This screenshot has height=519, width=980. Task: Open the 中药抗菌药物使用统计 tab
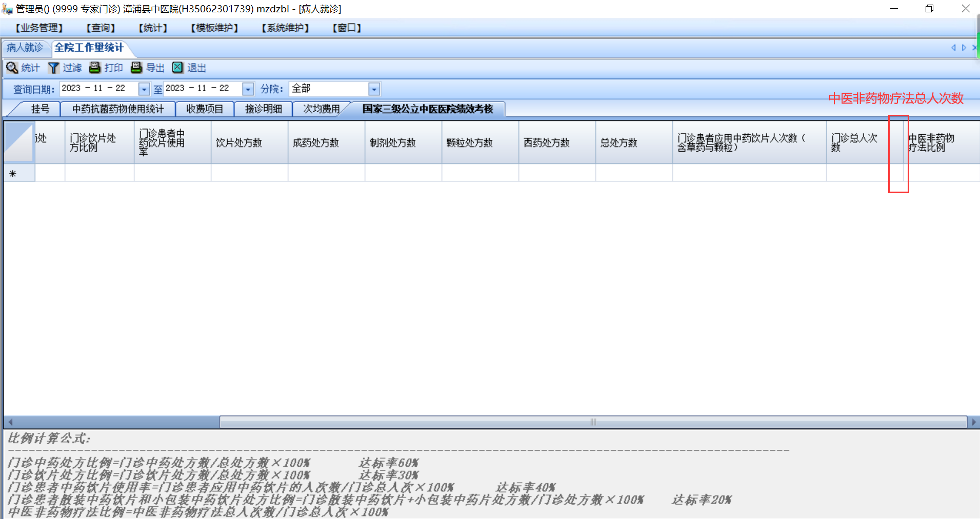point(118,109)
